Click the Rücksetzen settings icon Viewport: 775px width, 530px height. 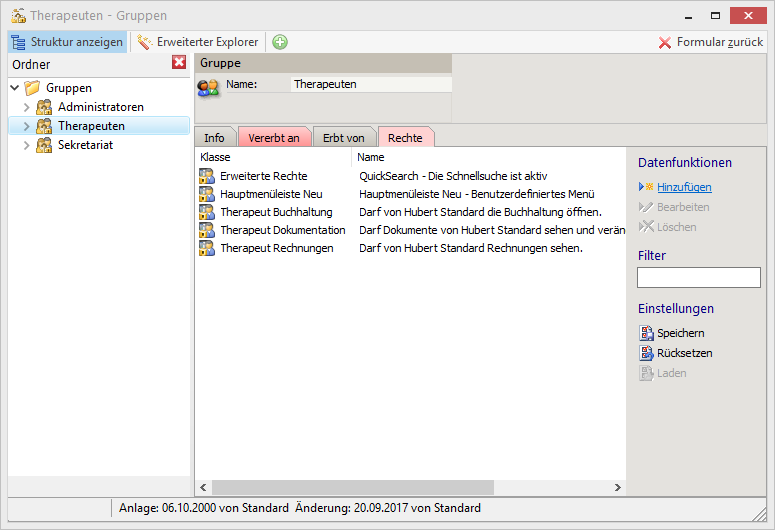pyautogui.click(x=646, y=353)
